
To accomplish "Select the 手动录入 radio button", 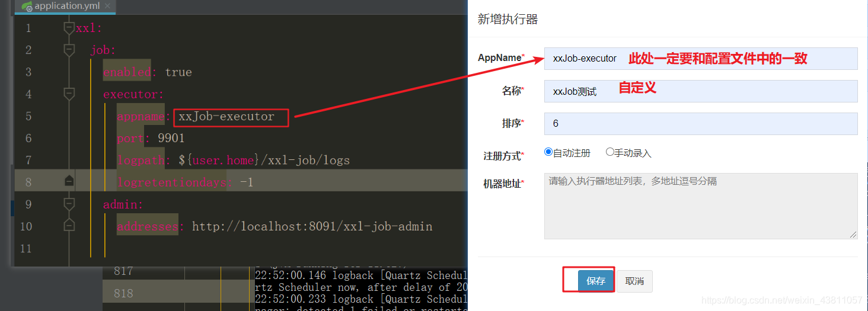I will coord(609,152).
